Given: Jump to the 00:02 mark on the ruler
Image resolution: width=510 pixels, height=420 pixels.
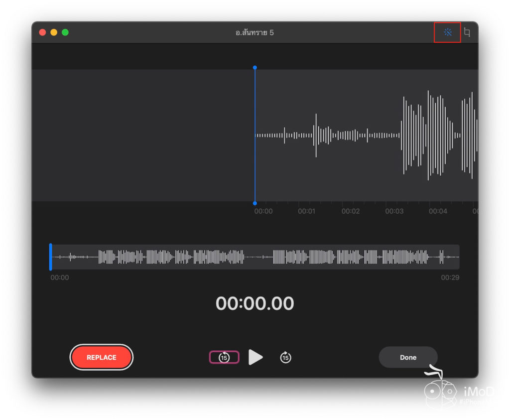Looking at the screenshot, I should [x=350, y=211].
